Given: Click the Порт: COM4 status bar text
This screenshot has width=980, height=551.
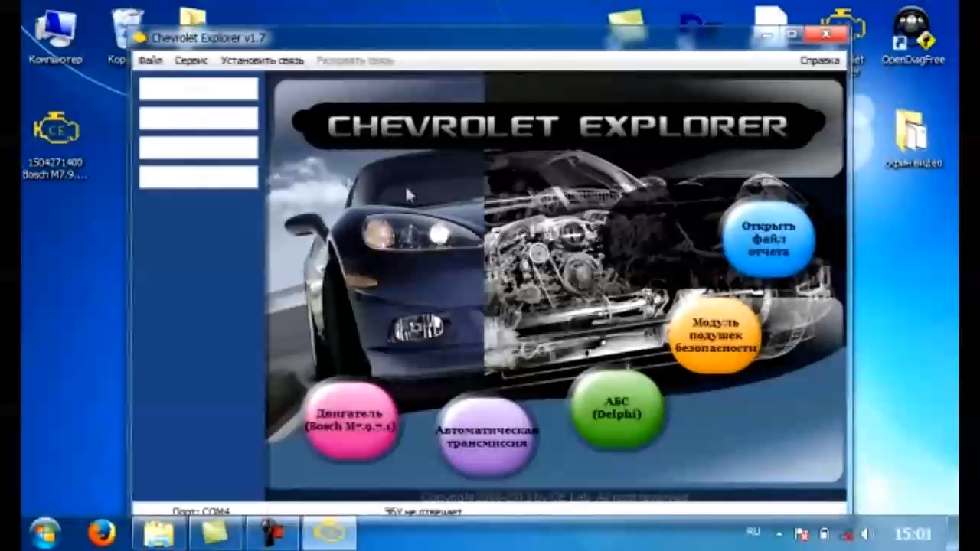Looking at the screenshot, I should point(201,511).
